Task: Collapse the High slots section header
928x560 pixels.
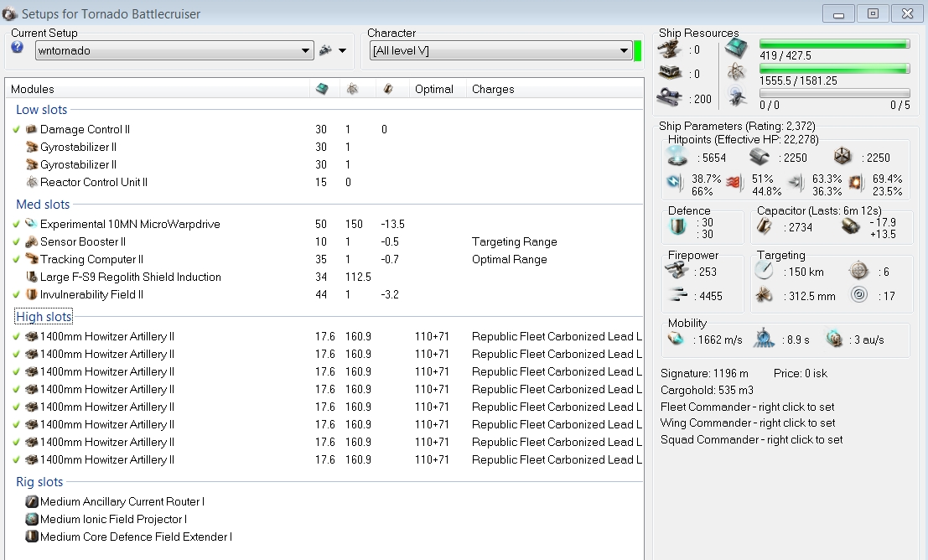Action: coord(44,316)
